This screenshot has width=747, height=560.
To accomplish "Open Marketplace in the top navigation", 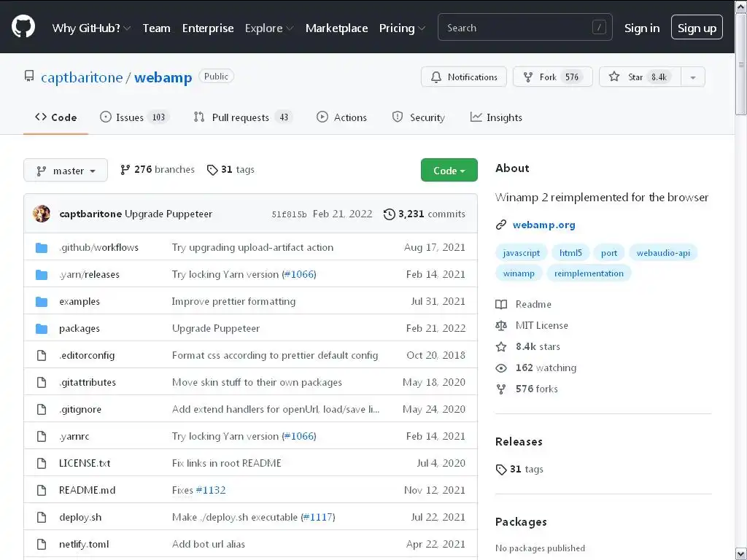I will (337, 28).
